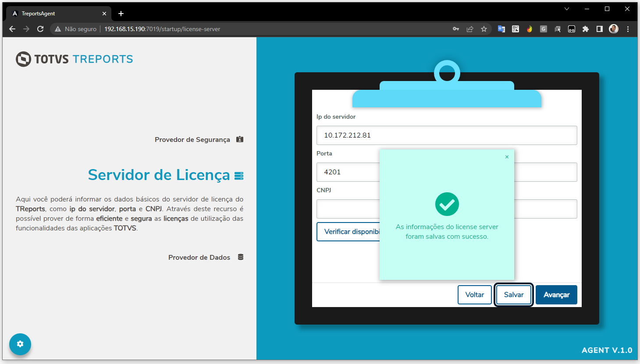Click the browser forward arrow
640x364 pixels.
pos(26,29)
